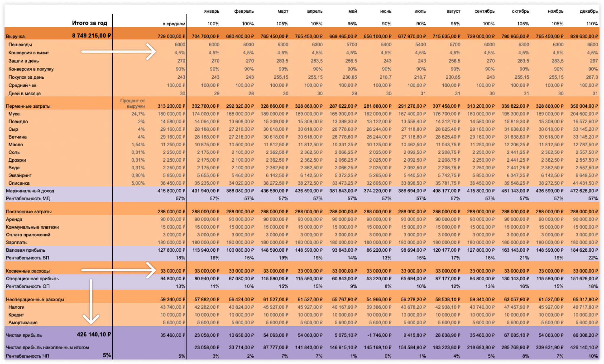Viewport: 604px width, 364px height.
Task: Select the декабрь 110% seasonality coefficient
Action: point(592,24)
